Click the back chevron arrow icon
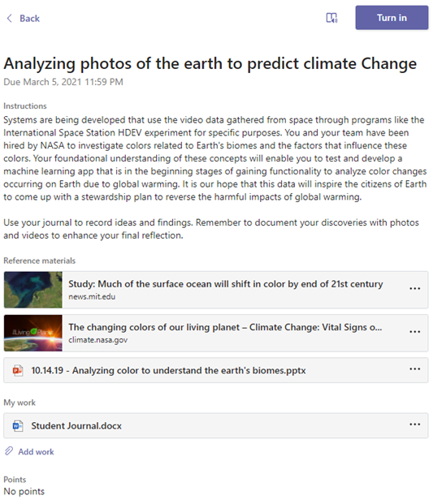The width and height of the screenshot is (442, 504). tap(9, 19)
